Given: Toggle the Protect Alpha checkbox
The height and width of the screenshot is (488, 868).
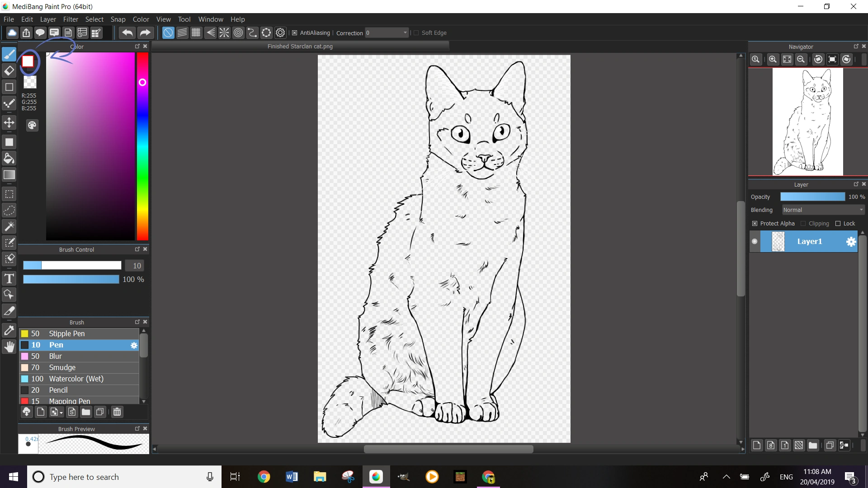Looking at the screenshot, I should point(755,224).
